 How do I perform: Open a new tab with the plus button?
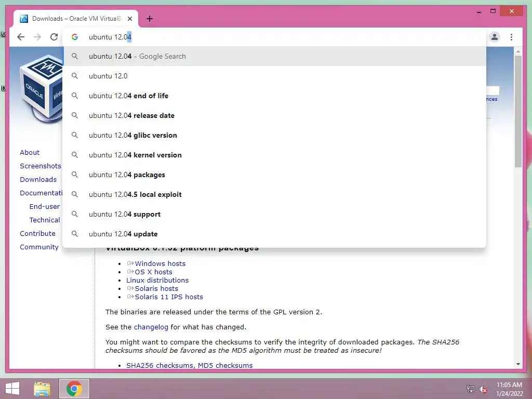[x=150, y=19]
